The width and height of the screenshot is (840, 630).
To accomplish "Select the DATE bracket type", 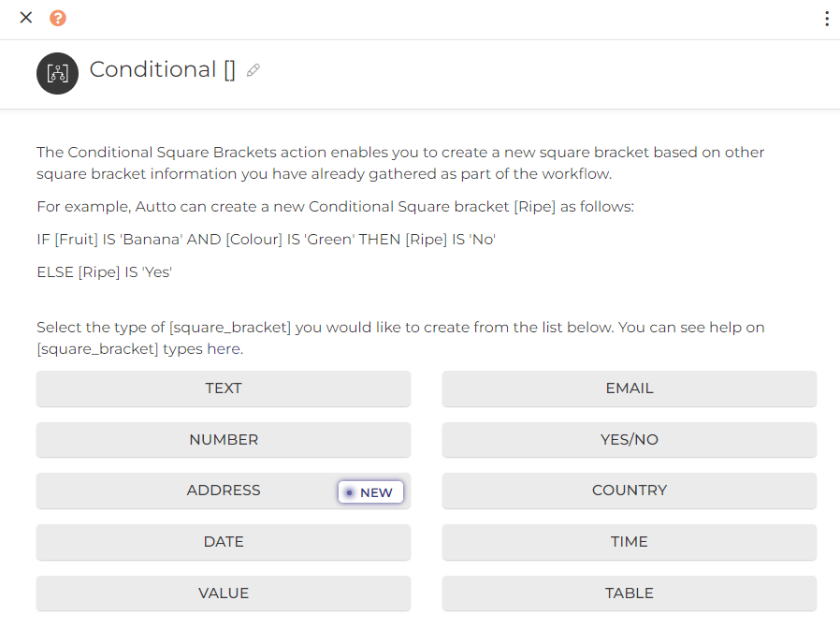I will pos(223,542).
